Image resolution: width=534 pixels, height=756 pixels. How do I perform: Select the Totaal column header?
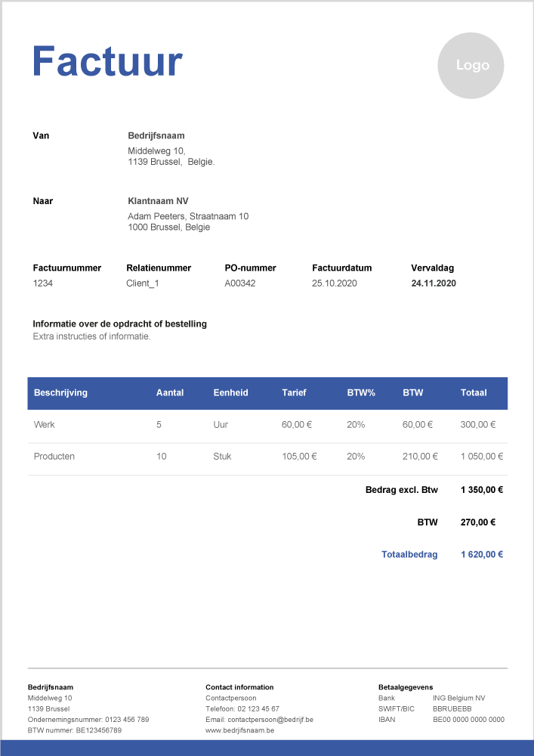tap(474, 392)
